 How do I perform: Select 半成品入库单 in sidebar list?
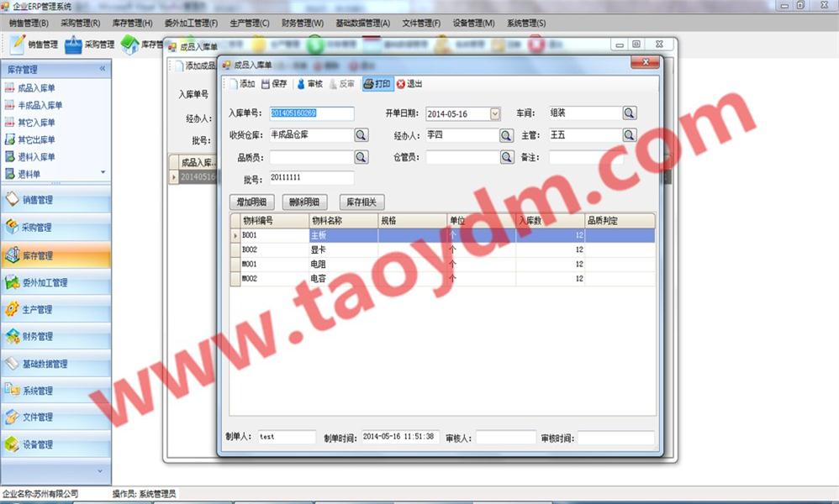pos(40,105)
